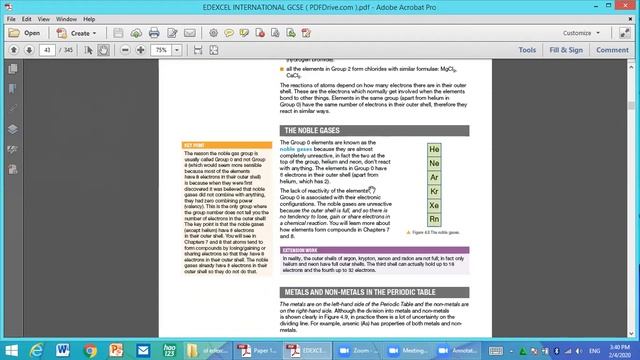Open the Window menu
This screenshot has width=640, height=360.
click(x=67, y=19)
